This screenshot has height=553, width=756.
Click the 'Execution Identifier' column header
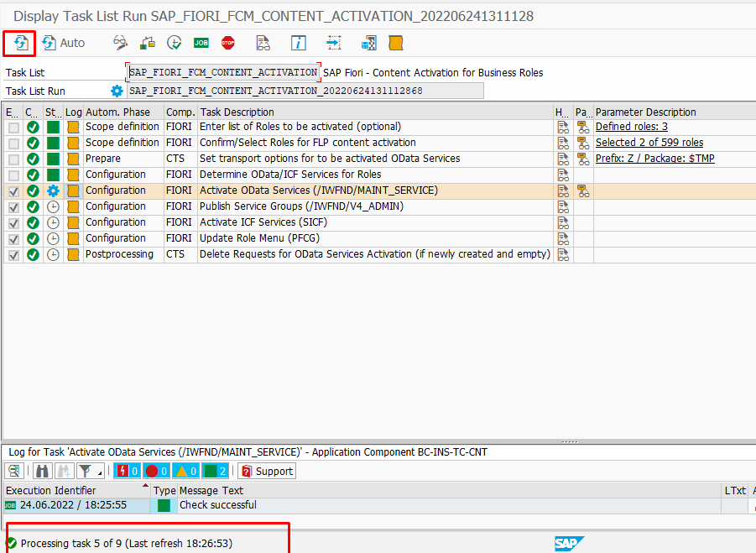click(77, 491)
